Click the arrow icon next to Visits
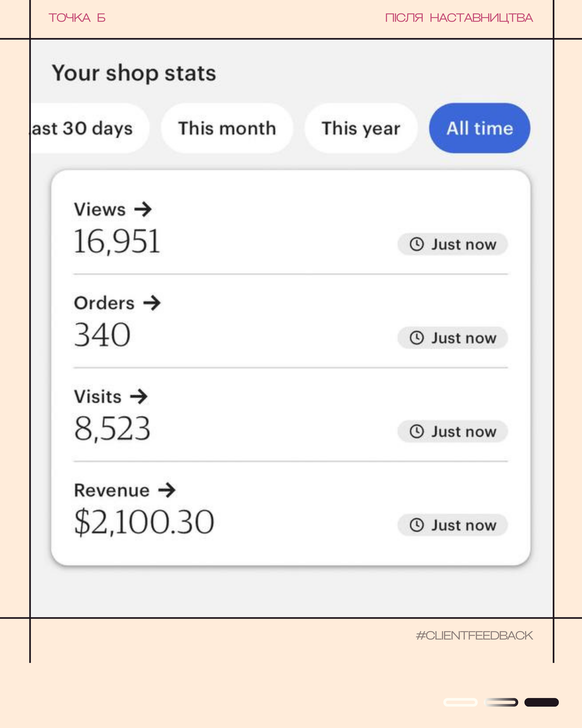Screen dimensions: 582x728 [139, 396]
